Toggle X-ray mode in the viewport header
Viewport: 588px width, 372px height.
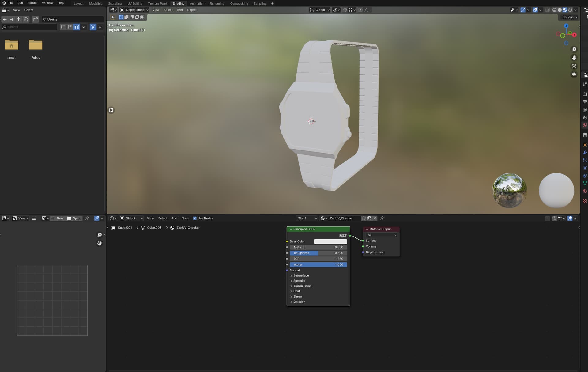click(x=548, y=10)
